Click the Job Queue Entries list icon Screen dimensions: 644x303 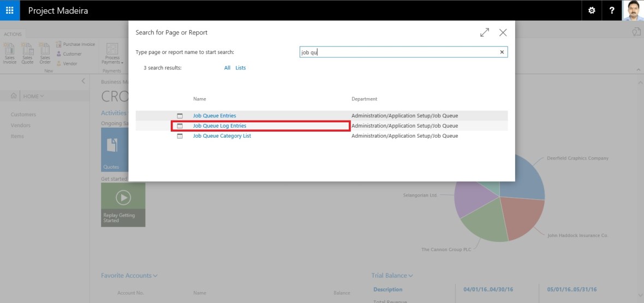pos(180,116)
